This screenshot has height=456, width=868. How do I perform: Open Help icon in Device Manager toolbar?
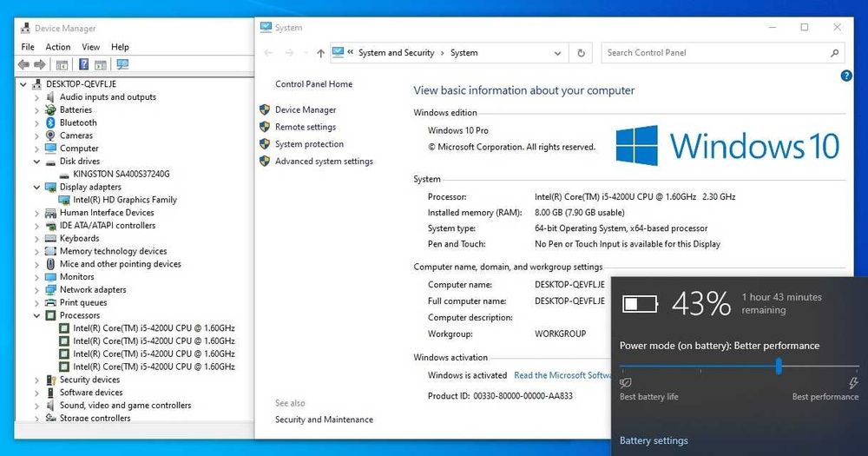(x=83, y=64)
